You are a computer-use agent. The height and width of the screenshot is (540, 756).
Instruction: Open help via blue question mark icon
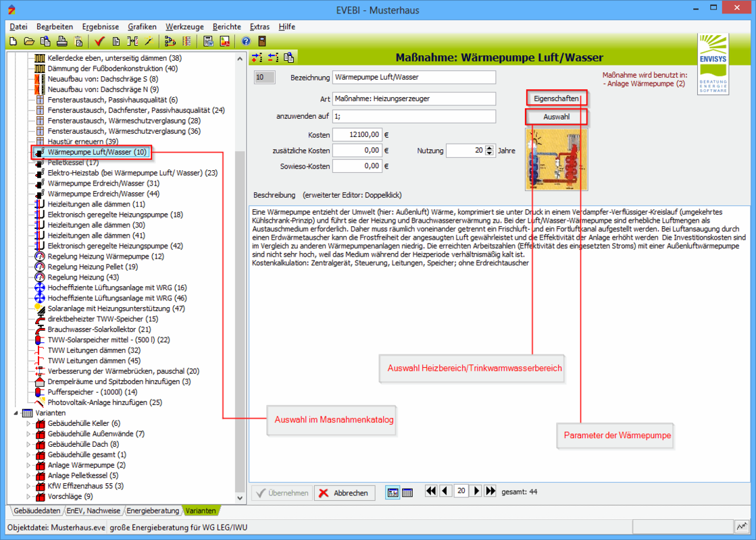click(x=247, y=41)
